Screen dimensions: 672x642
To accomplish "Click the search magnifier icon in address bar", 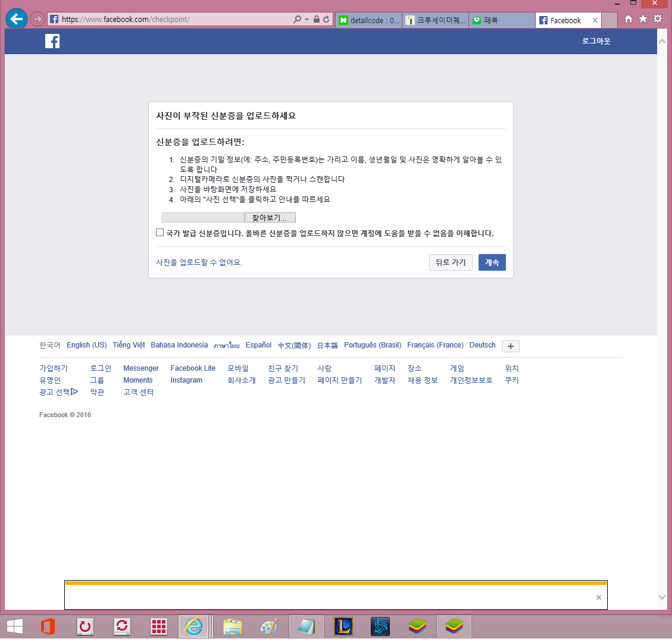I will 297,19.
